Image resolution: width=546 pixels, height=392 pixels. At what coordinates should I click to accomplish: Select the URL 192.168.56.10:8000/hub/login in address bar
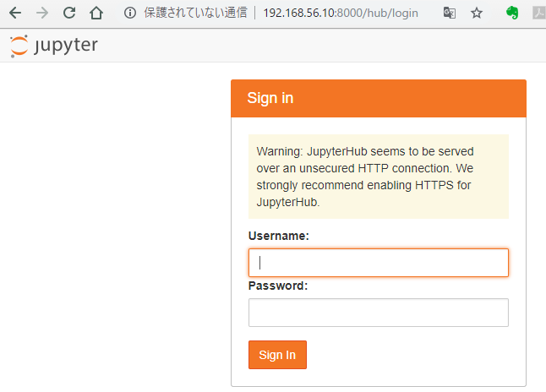click(341, 13)
